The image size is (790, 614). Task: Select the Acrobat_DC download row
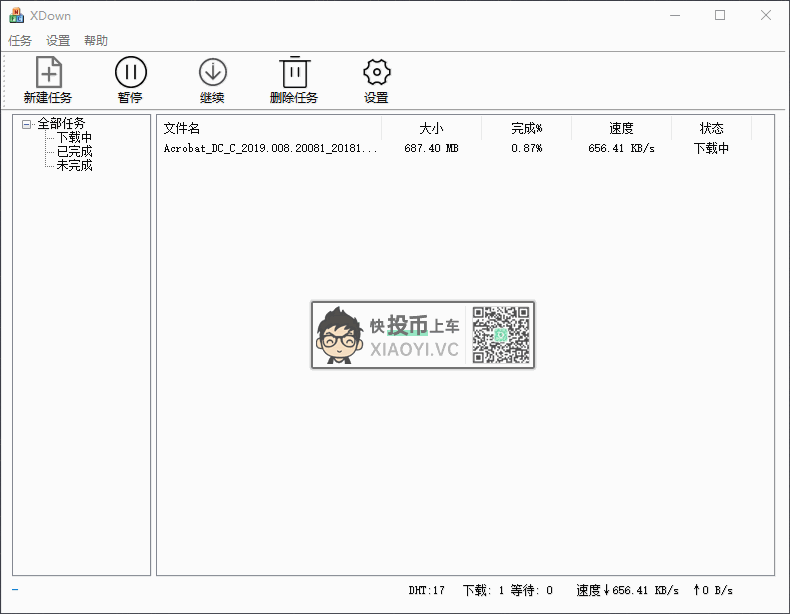tap(270, 148)
